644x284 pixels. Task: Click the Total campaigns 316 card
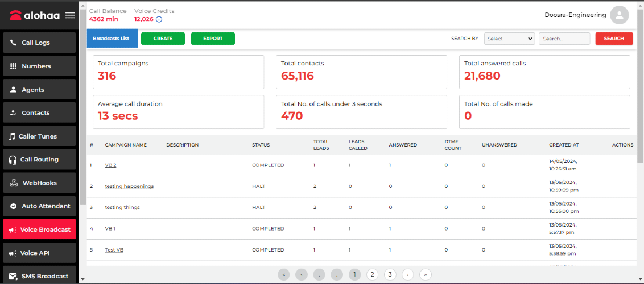[178, 72]
